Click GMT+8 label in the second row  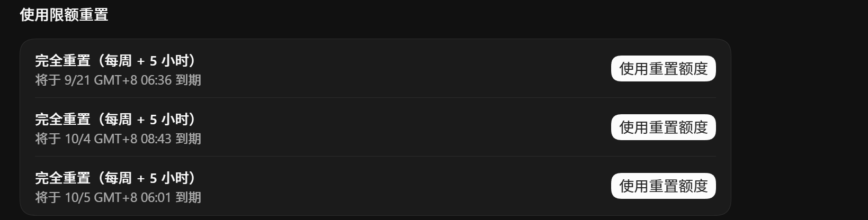tap(115, 139)
